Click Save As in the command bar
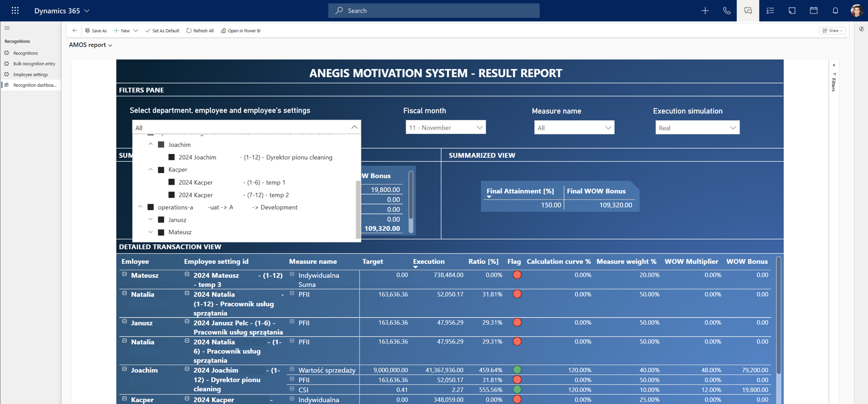Viewport: 868px width, 404px height. point(96,31)
